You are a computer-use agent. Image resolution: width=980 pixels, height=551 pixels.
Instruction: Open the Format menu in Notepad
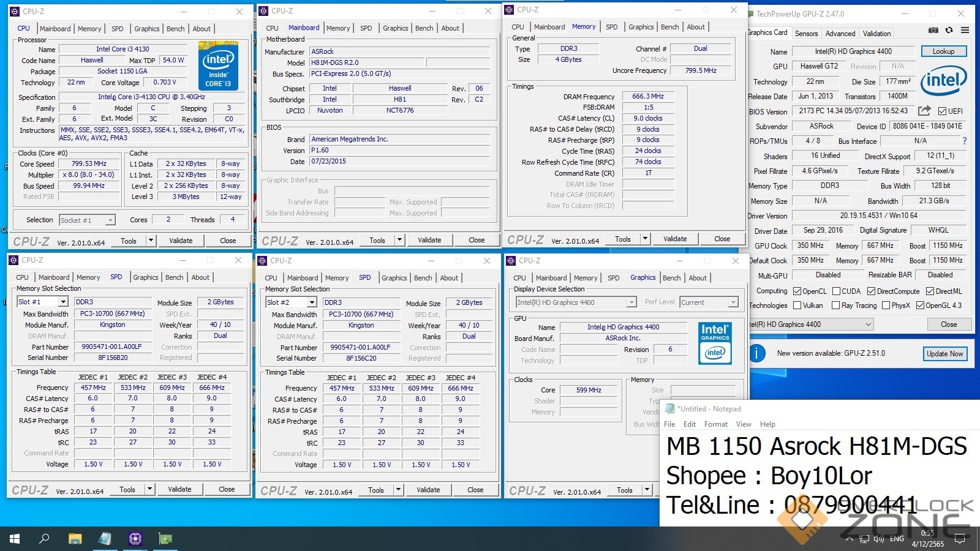pos(715,424)
